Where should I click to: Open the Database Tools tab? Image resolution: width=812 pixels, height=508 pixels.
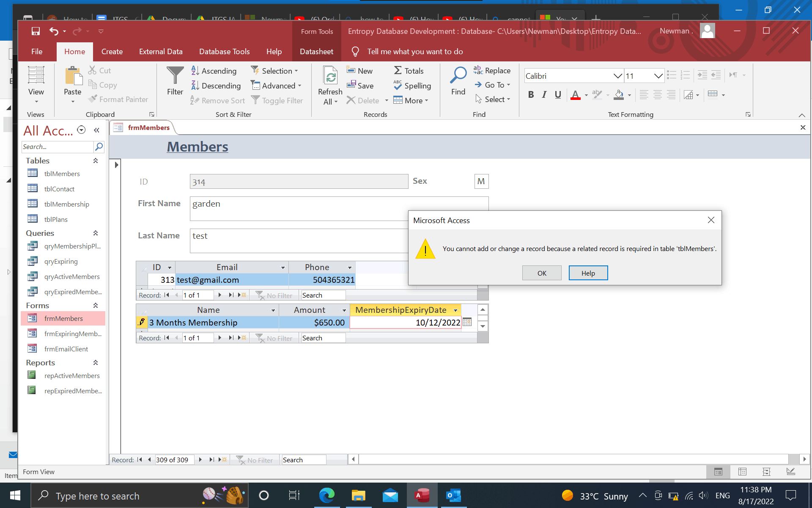point(224,52)
